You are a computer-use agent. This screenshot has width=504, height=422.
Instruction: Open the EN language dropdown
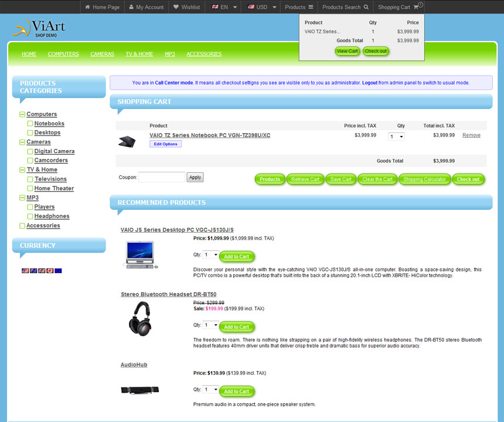224,7
